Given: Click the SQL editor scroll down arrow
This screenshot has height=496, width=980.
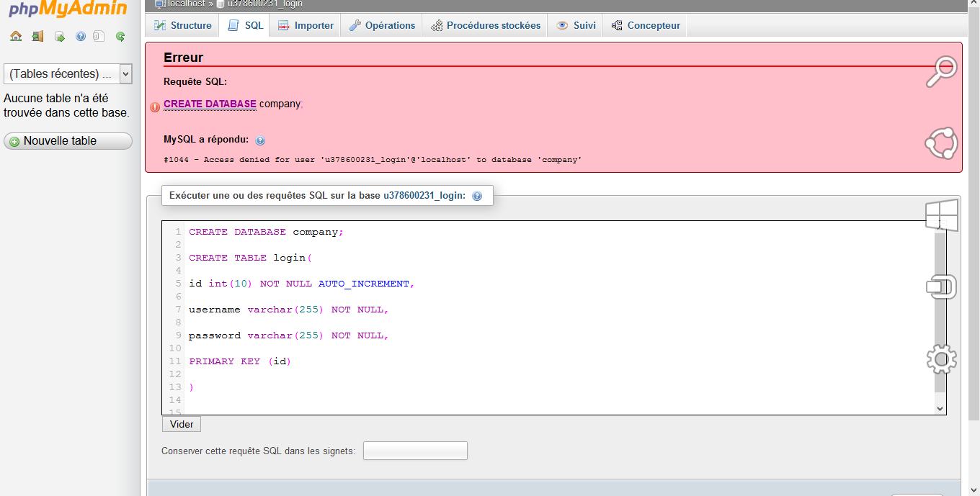Looking at the screenshot, I should click(x=940, y=408).
